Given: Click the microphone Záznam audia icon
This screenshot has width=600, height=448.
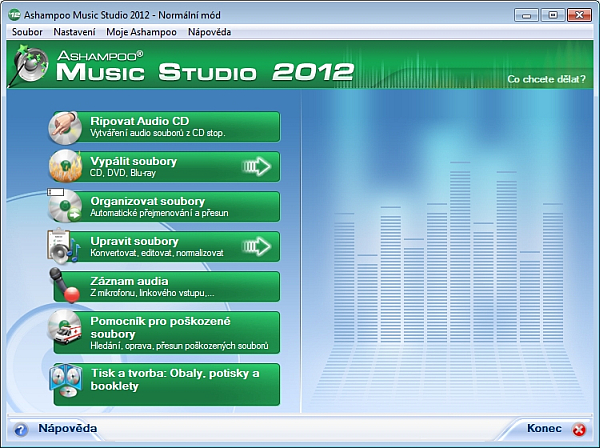Looking at the screenshot, I should click(64, 285).
